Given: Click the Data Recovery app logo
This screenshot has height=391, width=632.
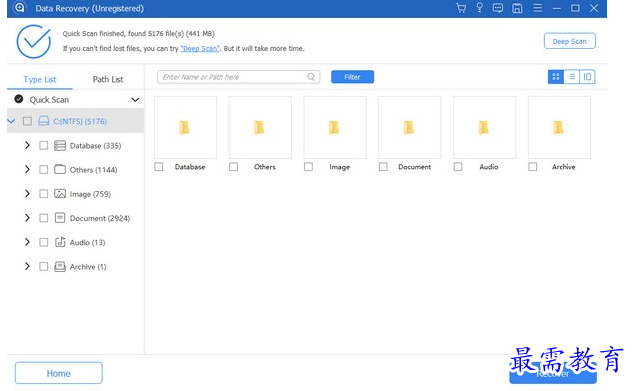Looking at the screenshot, I should tap(19, 8).
